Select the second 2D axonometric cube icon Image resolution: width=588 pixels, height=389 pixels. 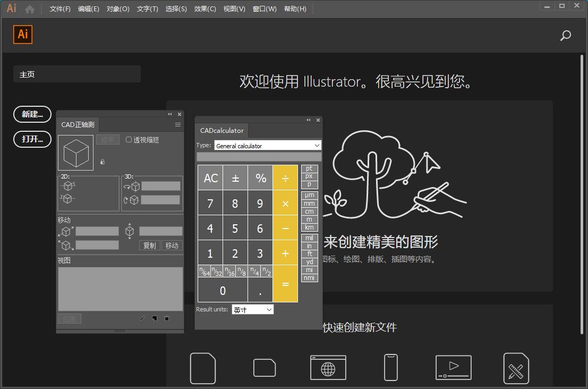click(67, 198)
